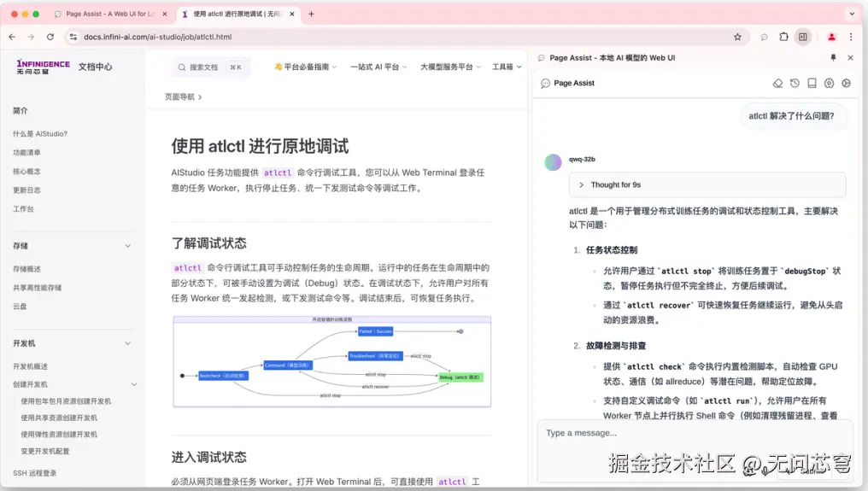The height and width of the screenshot is (491, 868).
Task: Open the 核心概念 page
Action: pyautogui.click(x=26, y=172)
